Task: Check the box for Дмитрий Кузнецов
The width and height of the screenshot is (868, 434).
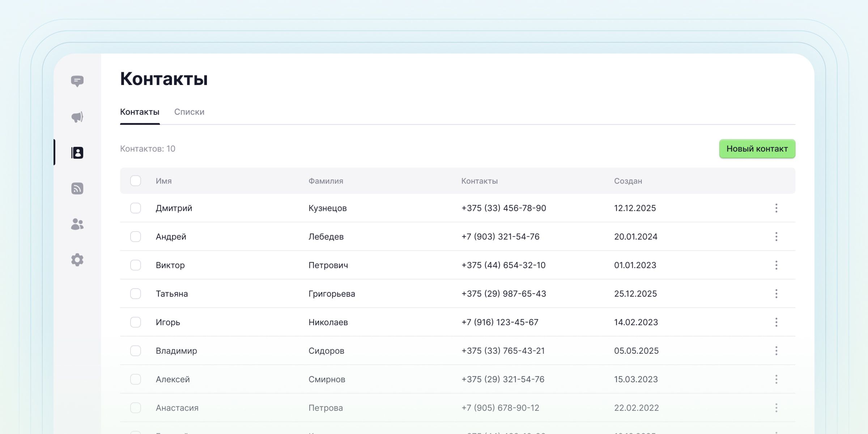Action: (x=136, y=208)
